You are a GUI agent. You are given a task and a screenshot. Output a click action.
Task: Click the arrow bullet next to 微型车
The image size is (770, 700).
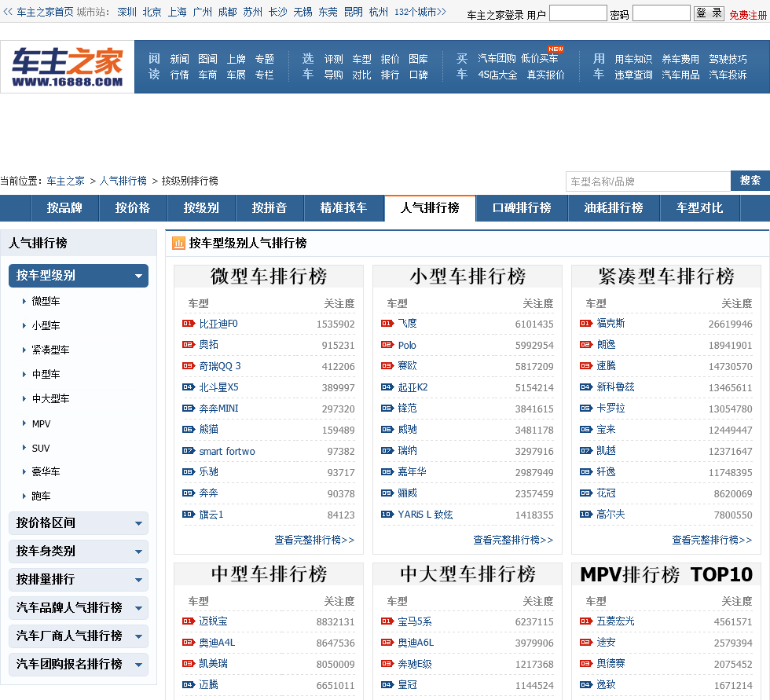pos(24,301)
